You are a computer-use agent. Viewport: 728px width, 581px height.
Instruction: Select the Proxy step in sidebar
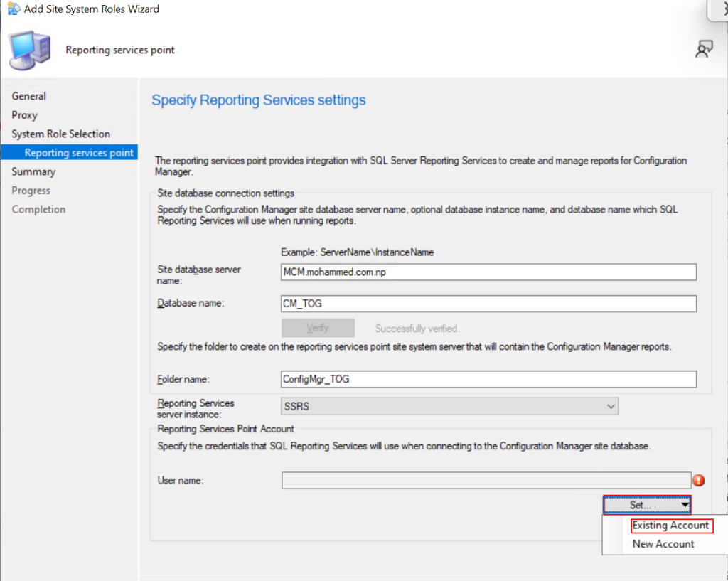point(25,115)
